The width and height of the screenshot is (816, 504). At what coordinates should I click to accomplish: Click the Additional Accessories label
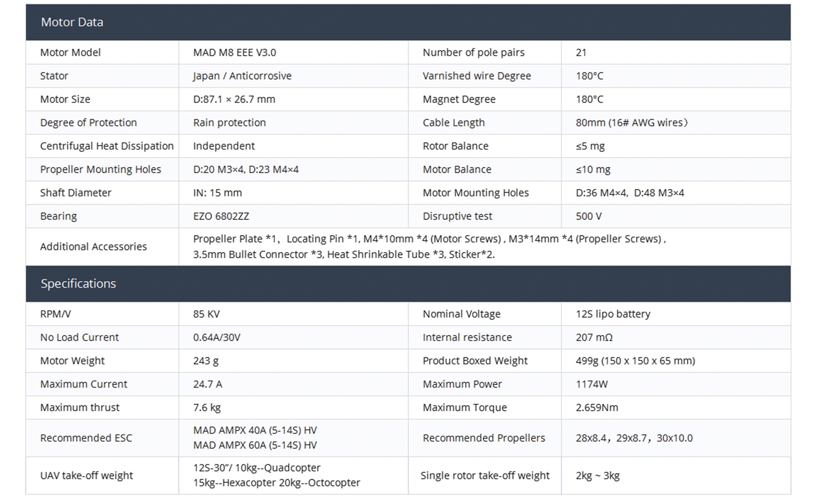[93, 247]
